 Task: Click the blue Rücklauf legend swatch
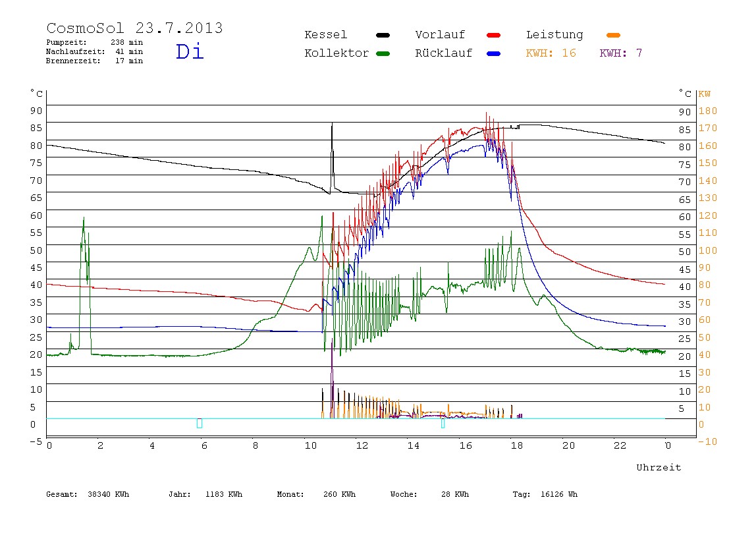(x=494, y=53)
